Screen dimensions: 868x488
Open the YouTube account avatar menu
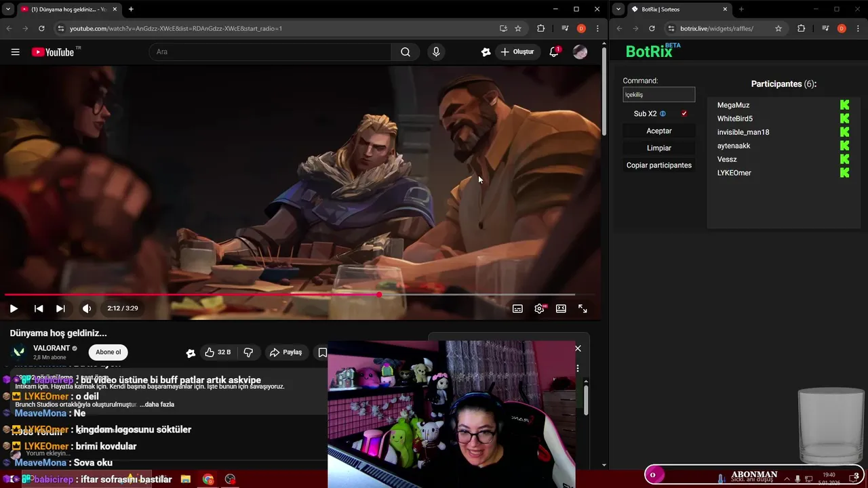(580, 52)
